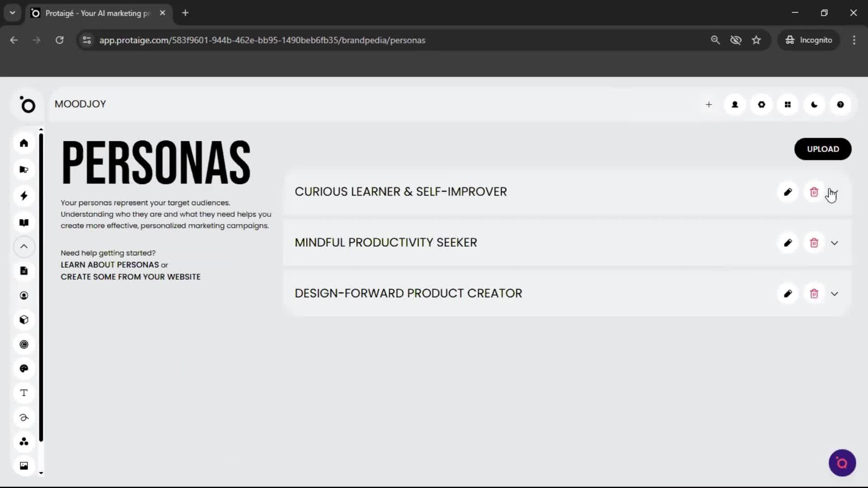The image size is (868, 488).
Task: Open the Home section in the sidebar
Action: point(24,143)
